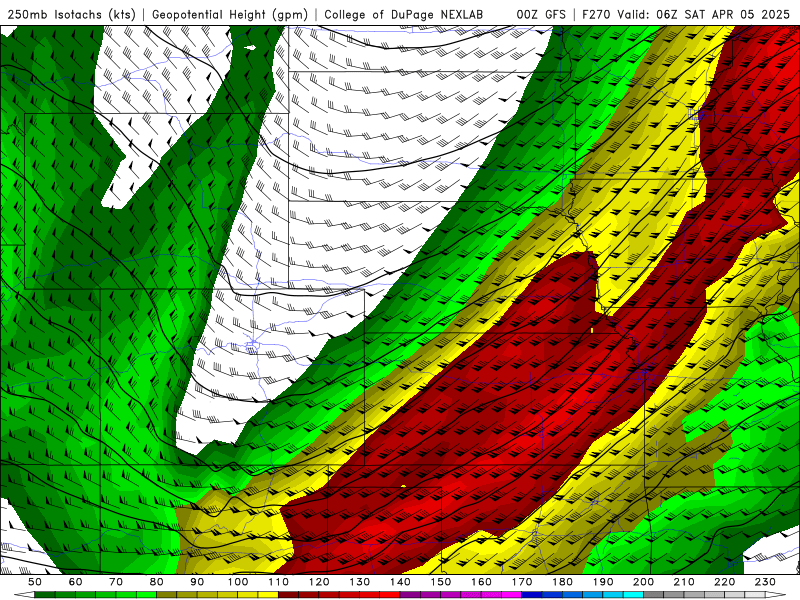Viewport: 800px width, 600px height.
Task: Click the 220 knot legend label
Action: pyautogui.click(x=724, y=582)
